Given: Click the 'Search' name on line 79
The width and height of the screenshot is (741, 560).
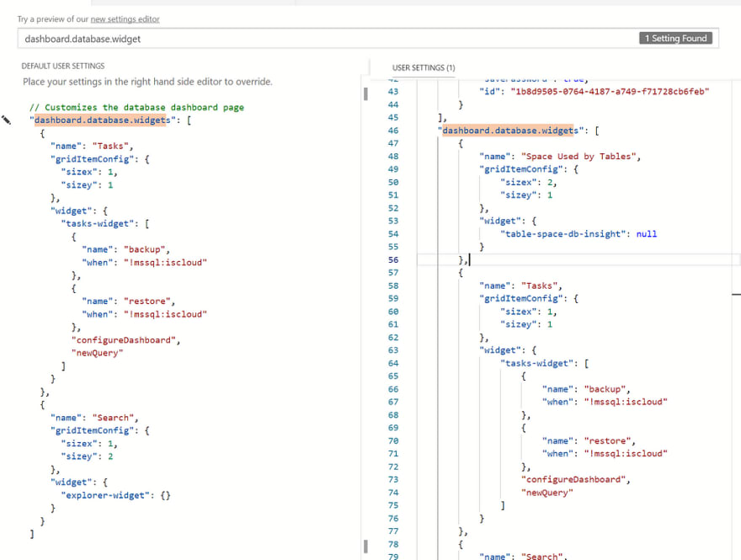Looking at the screenshot, I should (x=541, y=557).
